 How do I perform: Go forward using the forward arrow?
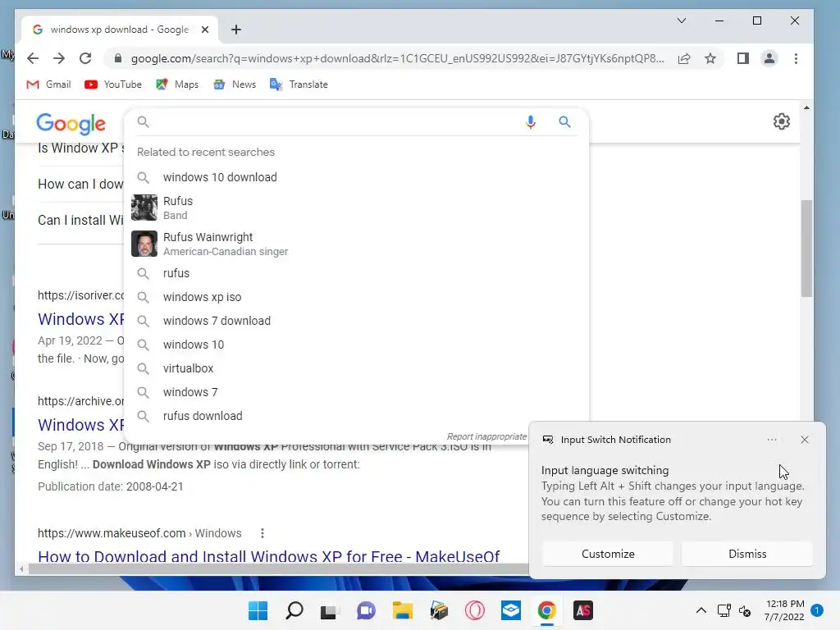click(x=59, y=58)
